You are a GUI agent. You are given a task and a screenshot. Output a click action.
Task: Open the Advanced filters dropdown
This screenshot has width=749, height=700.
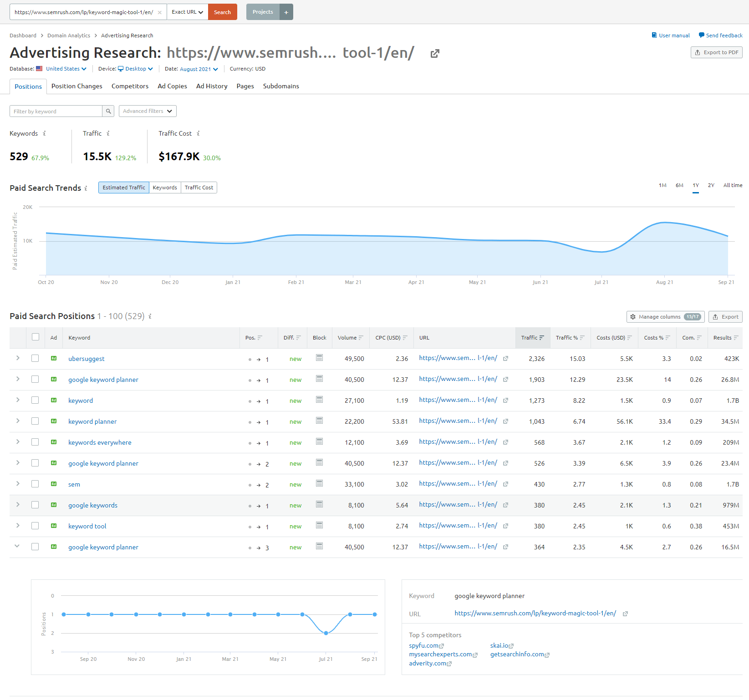click(x=148, y=111)
